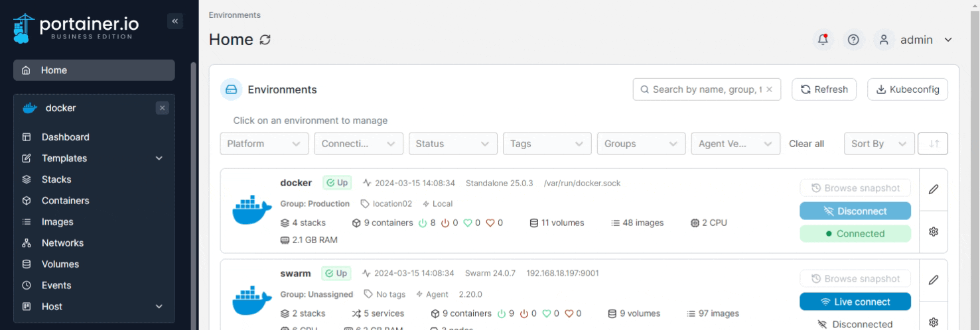Click the Disconnect button for docker
980x330 pixels.
pos(855,211)
